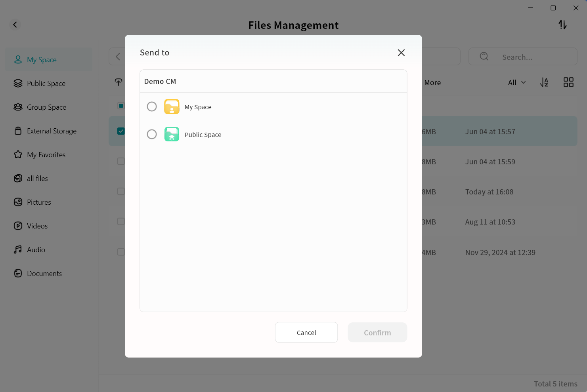587x392 pixels.
Task: Open the transfer list arrows icon
Action: [x=562, y=25]
